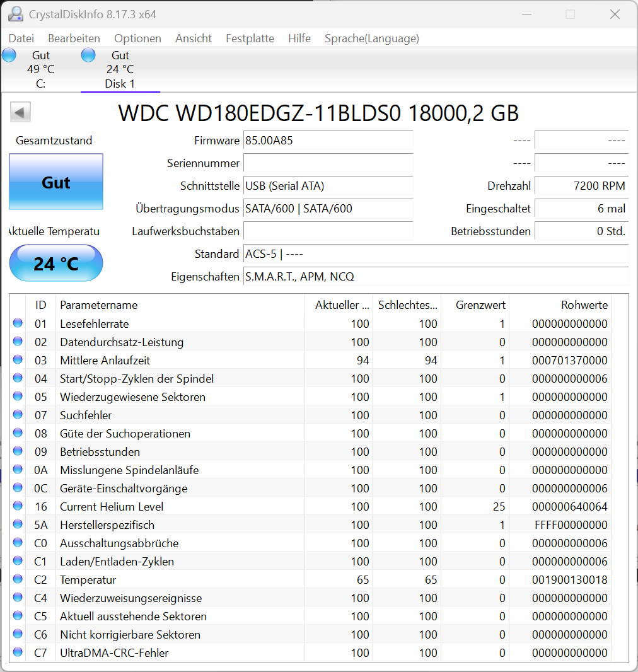Screen dimensions: 638x672
Task: Click the blue status orb for Disk 1
Action: (88, 55)
